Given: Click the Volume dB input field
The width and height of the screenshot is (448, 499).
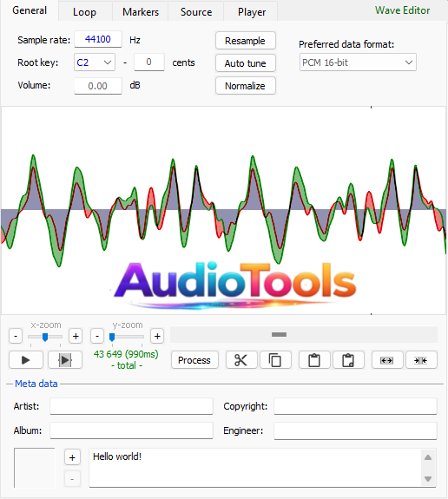Looking at the screenshot, I should [98, 86].
